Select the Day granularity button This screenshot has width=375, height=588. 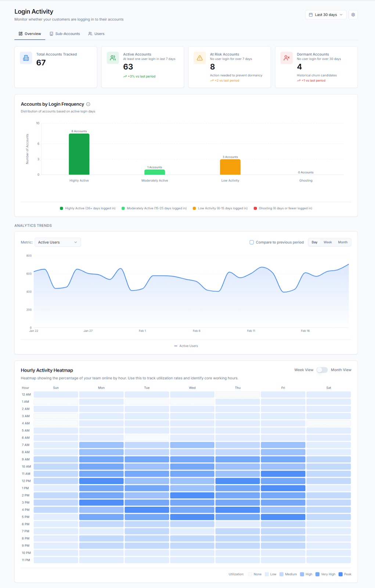click(315, 242)
